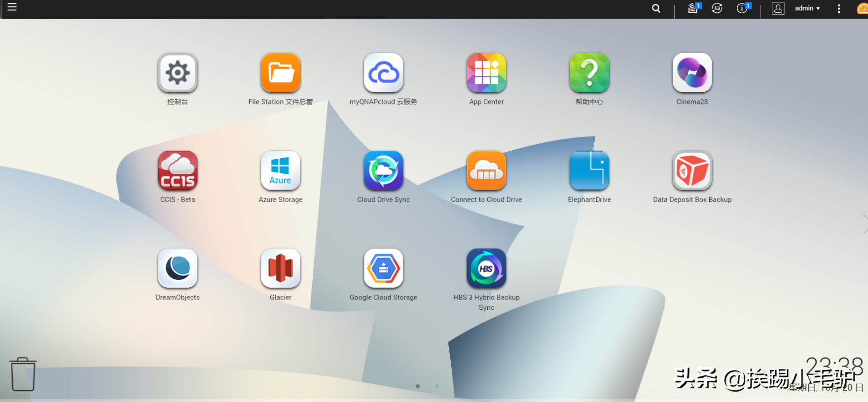Open the orange dashboard gauge icon
The width and height of the screenshot is (868, 402).
[x=863, y=8]
